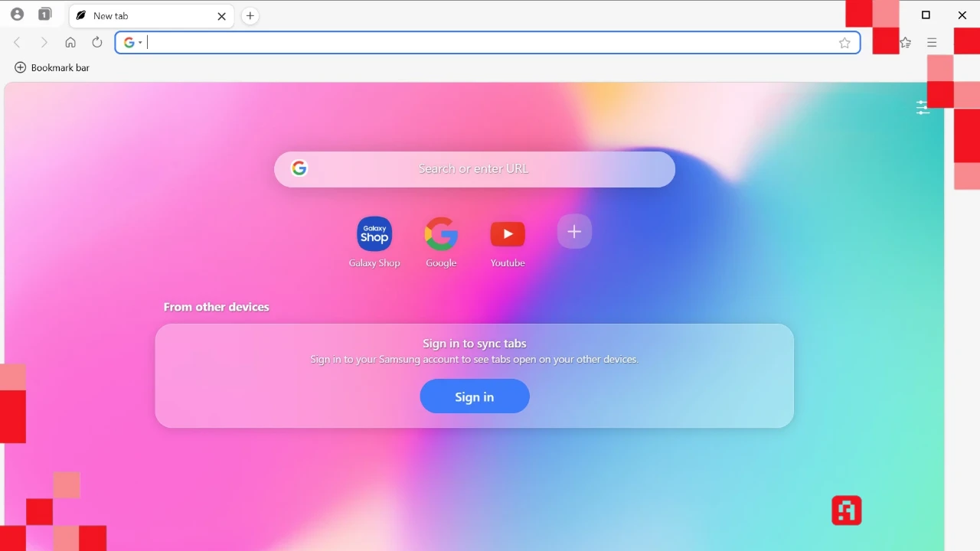Viewport: 980px width, 551px height.
Task: Select the New tab label
Action: coord(111,15)
